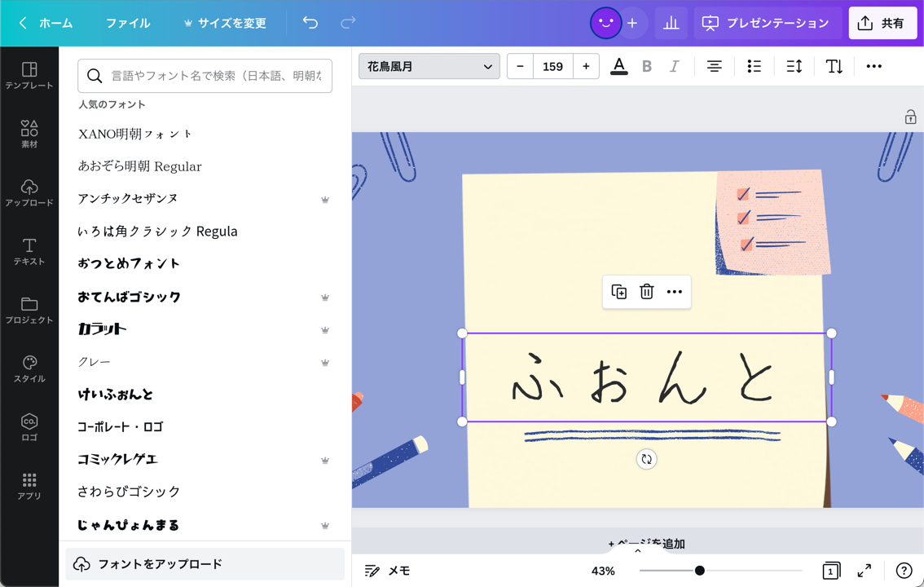Click the 共有 share button

882,23
